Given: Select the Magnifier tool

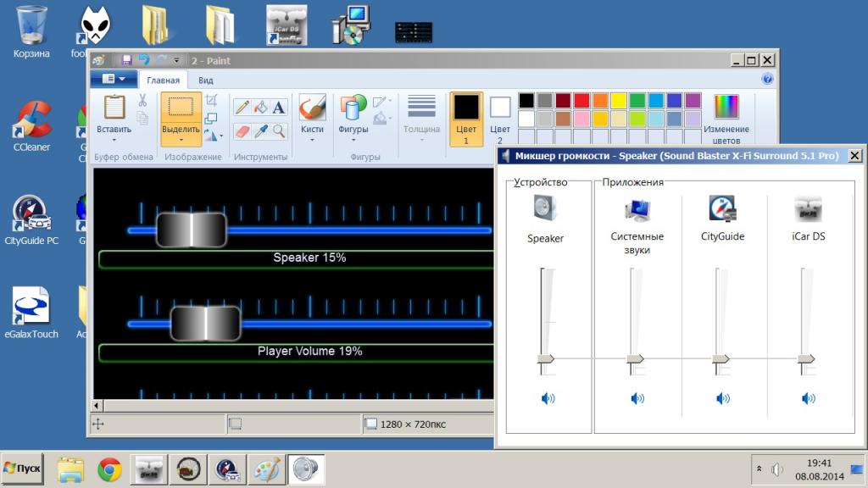Looking at the screenshot, I should (x=279, y=131).
